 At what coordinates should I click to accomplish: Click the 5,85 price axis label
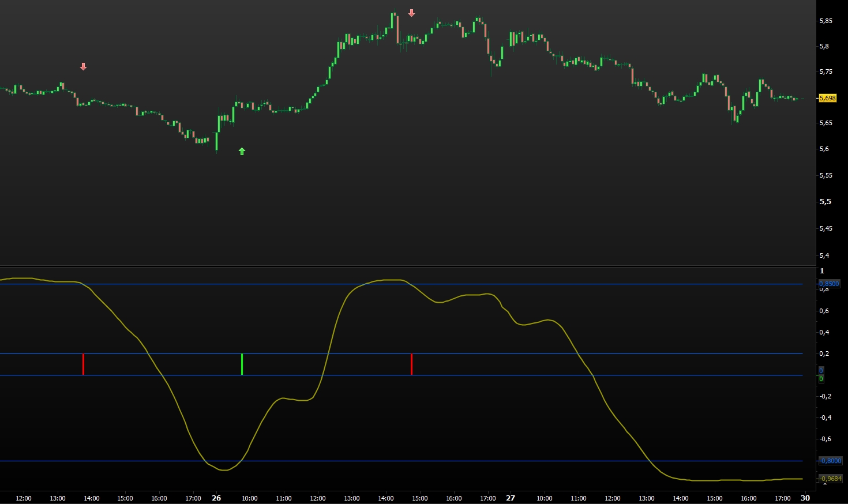826,21
